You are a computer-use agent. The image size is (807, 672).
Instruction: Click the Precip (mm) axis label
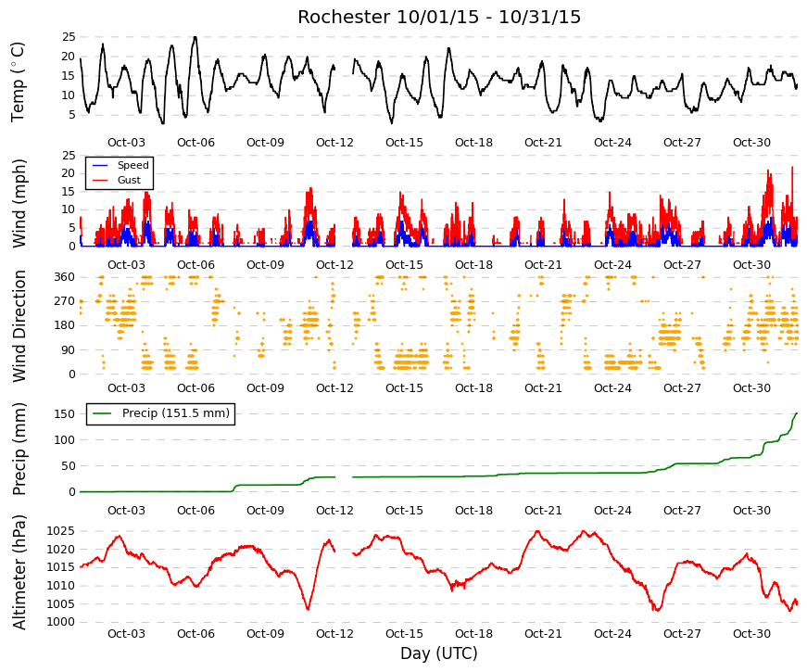(18, 449)
